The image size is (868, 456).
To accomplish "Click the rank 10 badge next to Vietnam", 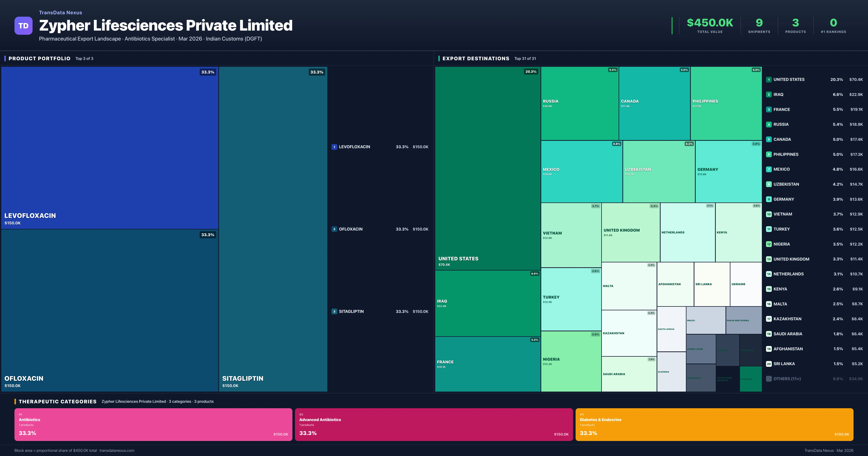I will coord(769,214).
